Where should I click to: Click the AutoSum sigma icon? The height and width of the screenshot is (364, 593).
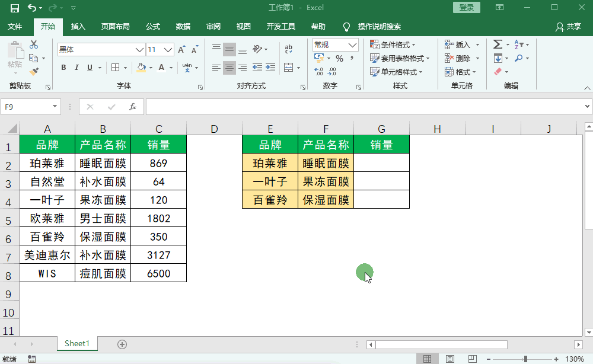point(498,44)
